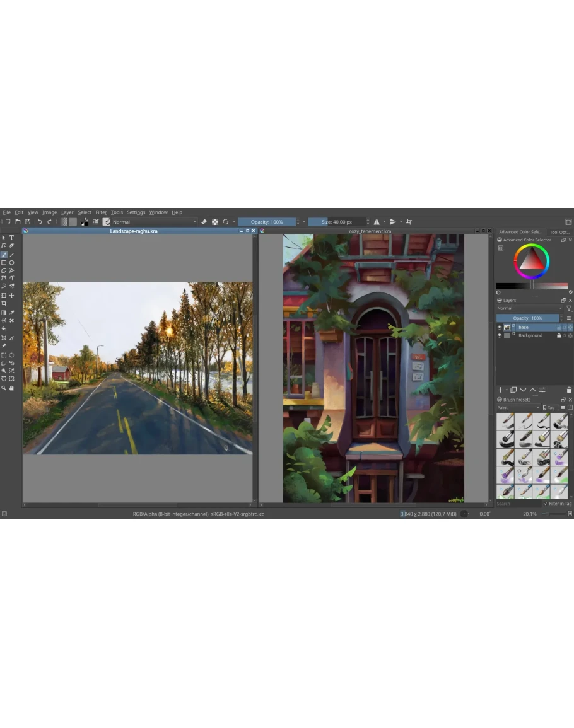Hide the base layer using its eye
574x728 pixels.
(x=500, y=328)
